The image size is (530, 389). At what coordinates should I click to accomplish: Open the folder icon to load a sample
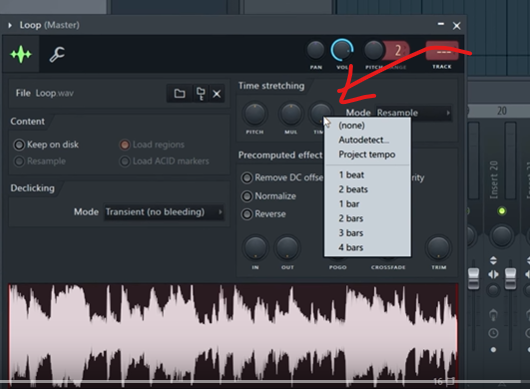tap(179, 93)
